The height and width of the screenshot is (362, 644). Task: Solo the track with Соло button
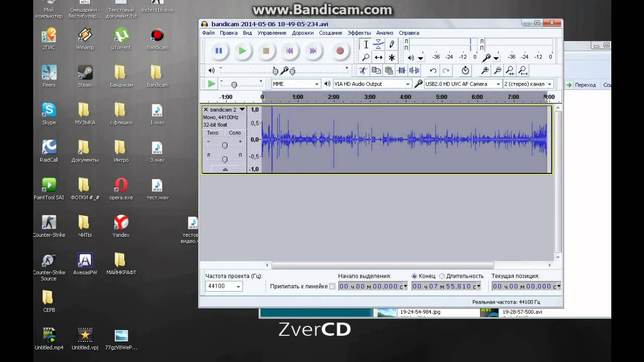coord(235,133)
